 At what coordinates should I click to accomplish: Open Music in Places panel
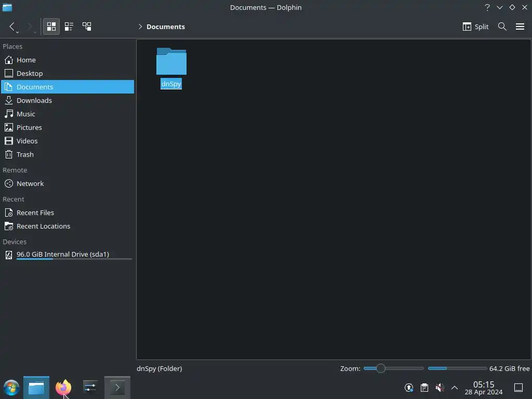coord(67,114)
